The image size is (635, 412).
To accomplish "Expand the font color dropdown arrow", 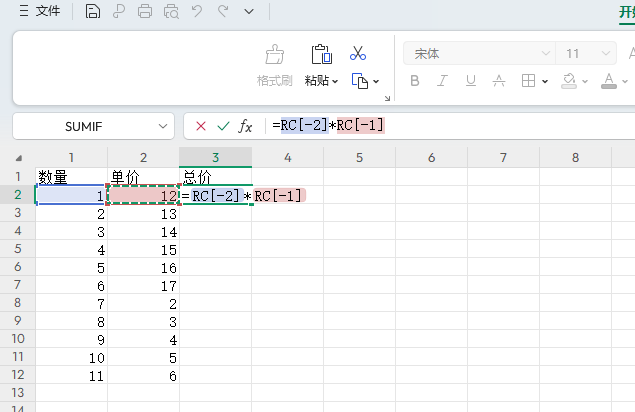I will (625, 82).
